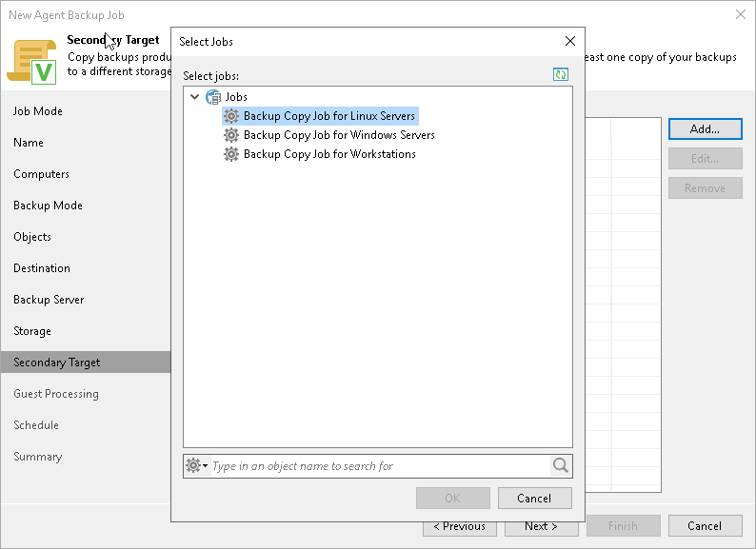Click the refresh icon above the jobs list

[x=560, y=74]
